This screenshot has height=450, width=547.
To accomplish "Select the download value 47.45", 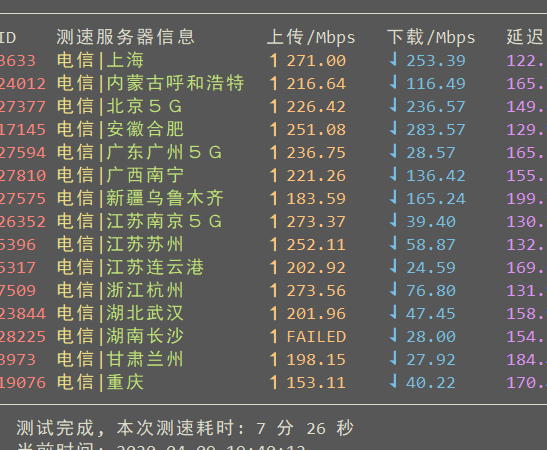I will (x=431, y=314).
